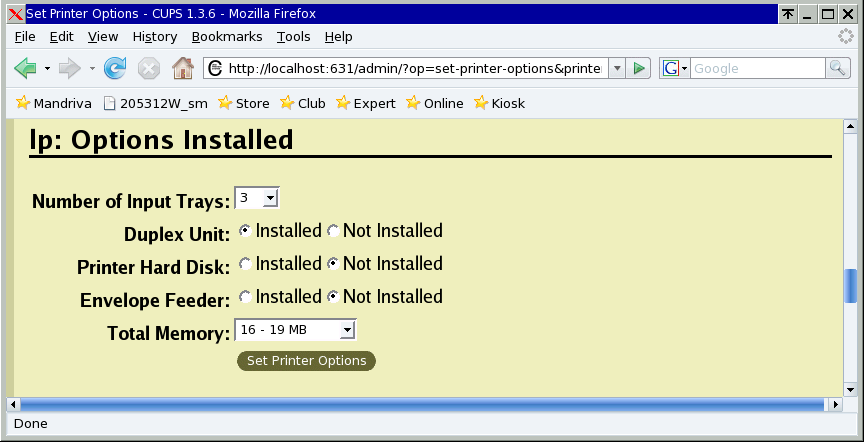Click the vertical scrollbar up arrow
Screen dimensions: 864x442
[x=850, y=126]
